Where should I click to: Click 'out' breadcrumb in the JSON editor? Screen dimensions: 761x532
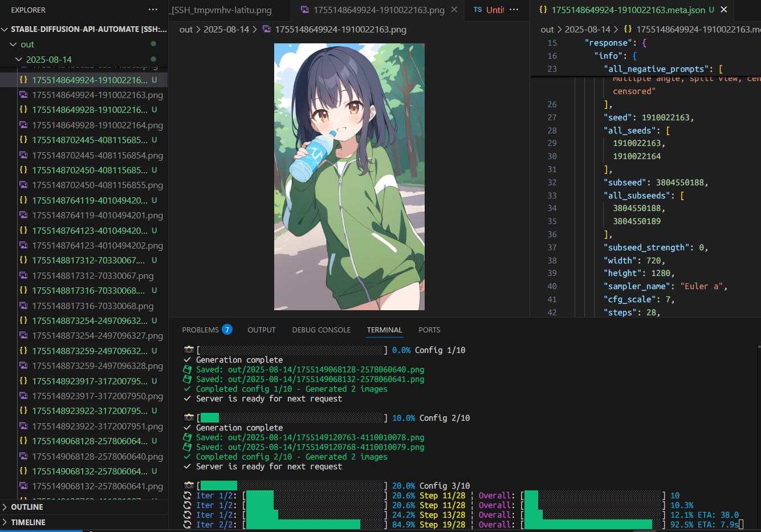(547, 29)
